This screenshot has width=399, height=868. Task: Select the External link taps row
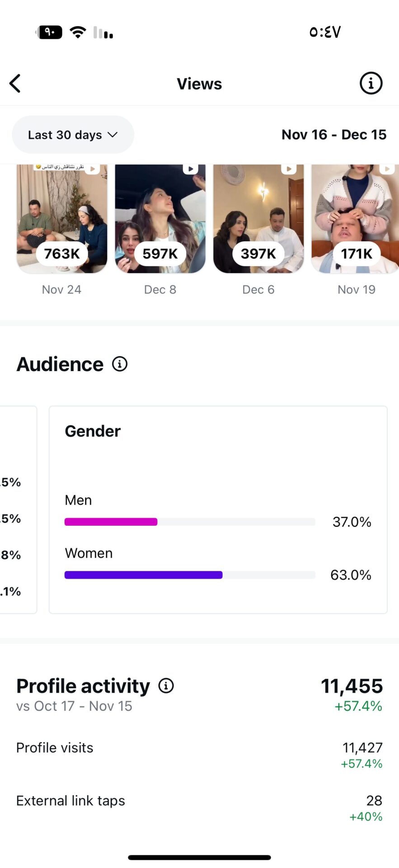pyautogui.click(x=199, y=807)
